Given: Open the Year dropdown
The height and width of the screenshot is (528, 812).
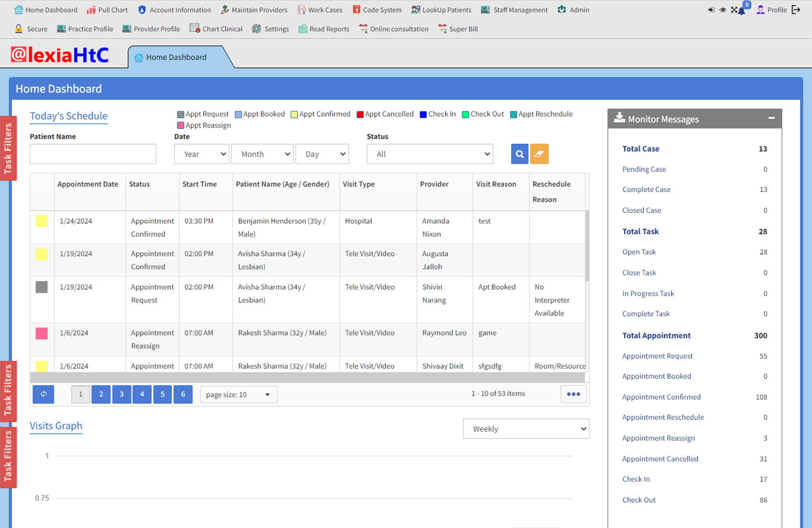Looking at the screenshot, I should (202, 154).
